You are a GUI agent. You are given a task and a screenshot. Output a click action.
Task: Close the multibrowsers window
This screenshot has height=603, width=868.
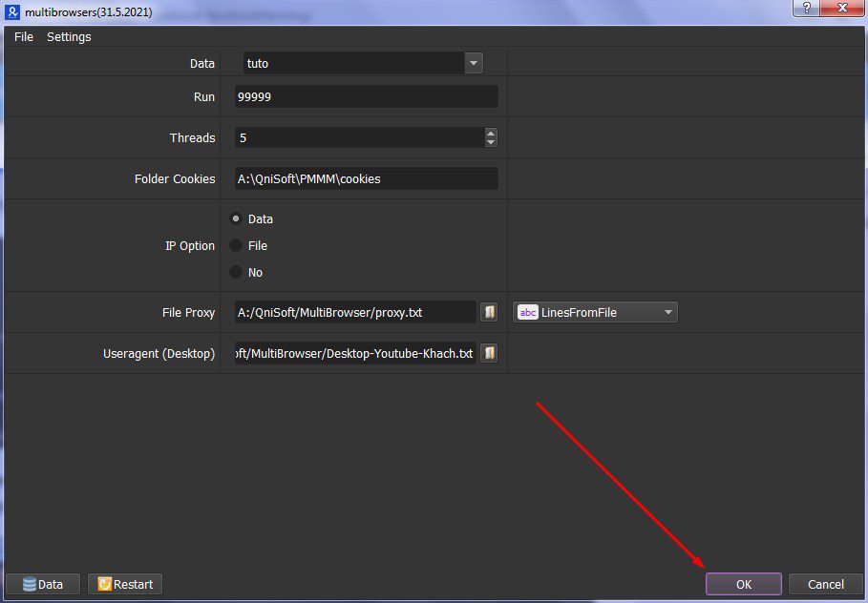point(842,9)
